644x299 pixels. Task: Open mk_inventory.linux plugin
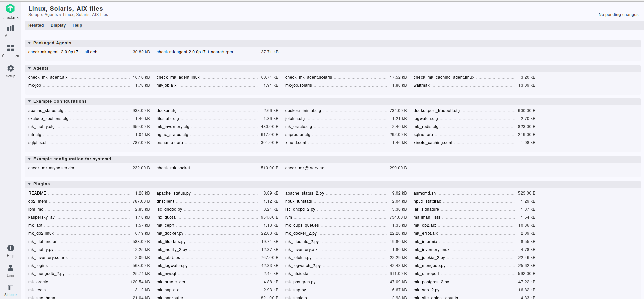pos(432,250)
